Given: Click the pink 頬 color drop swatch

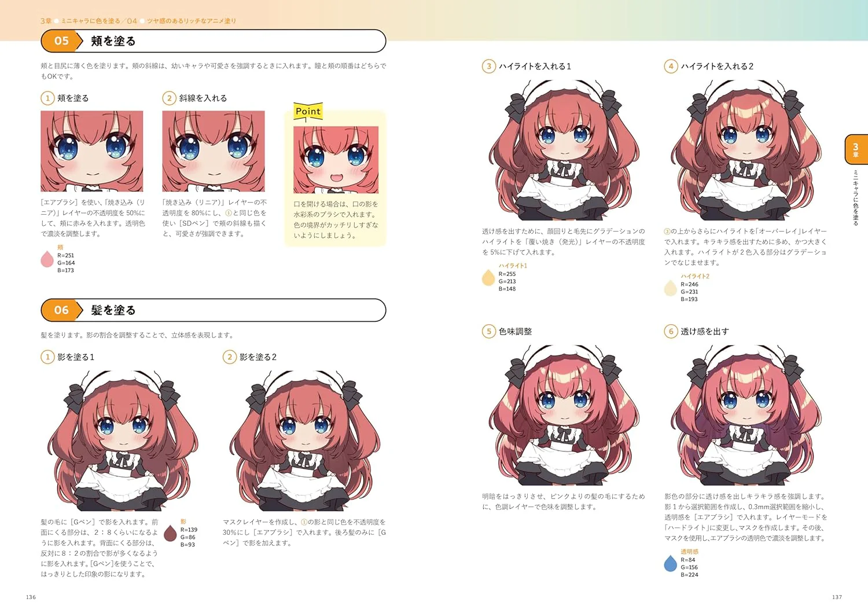Looking at the screenshot, I should (x=47, y=259).
